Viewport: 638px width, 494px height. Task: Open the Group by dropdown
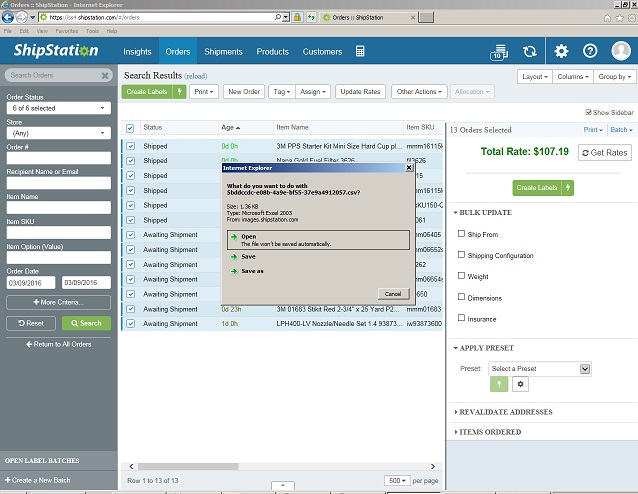click(614, 77)
